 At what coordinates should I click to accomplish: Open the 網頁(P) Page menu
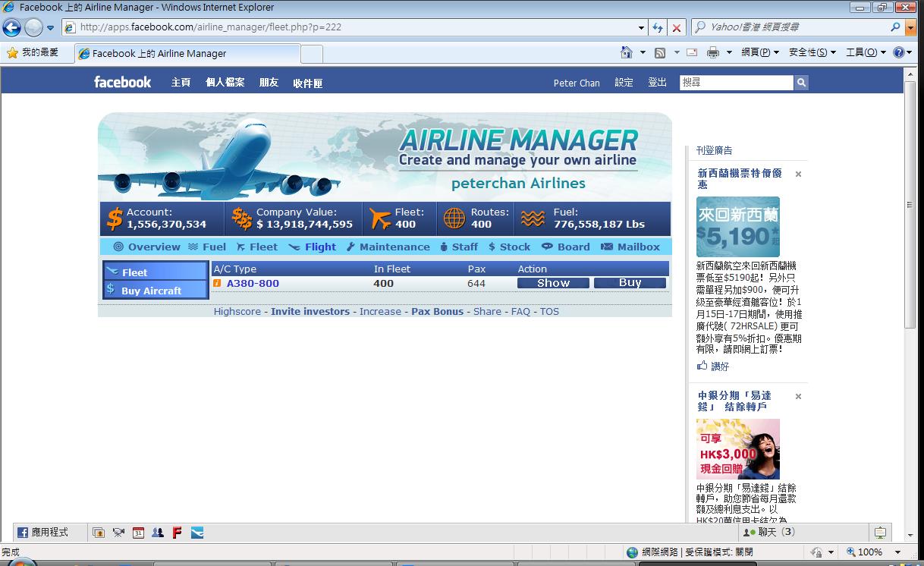point(760,52)
